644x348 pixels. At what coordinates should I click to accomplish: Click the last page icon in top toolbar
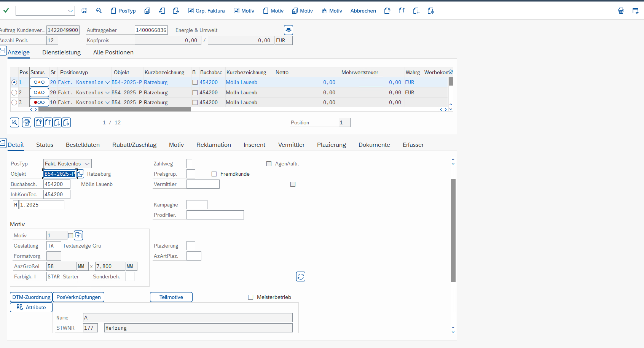tap(430, 11)
